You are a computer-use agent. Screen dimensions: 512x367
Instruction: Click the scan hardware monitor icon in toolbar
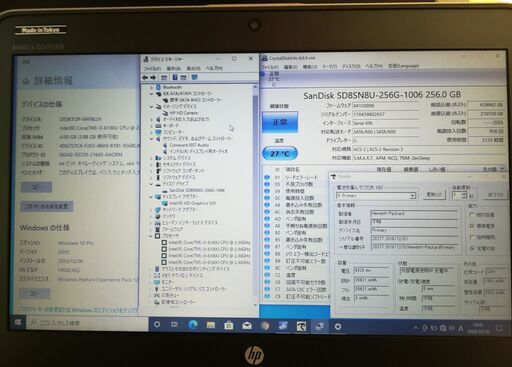point(194,77)
